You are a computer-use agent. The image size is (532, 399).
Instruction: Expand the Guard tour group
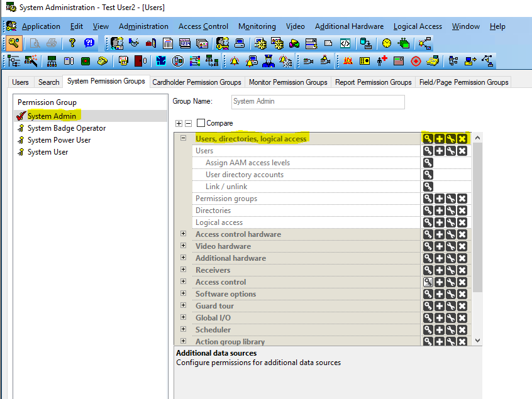click(183, 305)
